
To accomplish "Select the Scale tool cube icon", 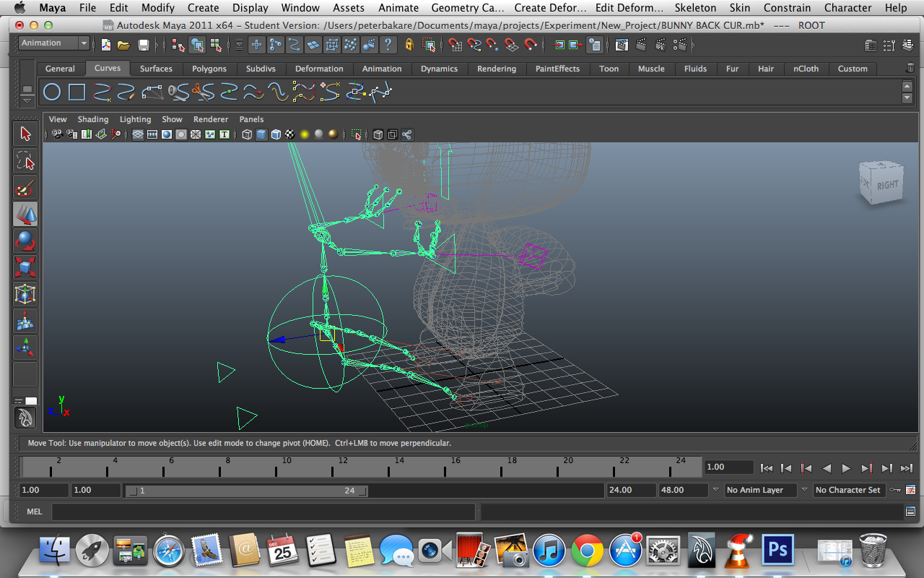I will click(25, 268).
